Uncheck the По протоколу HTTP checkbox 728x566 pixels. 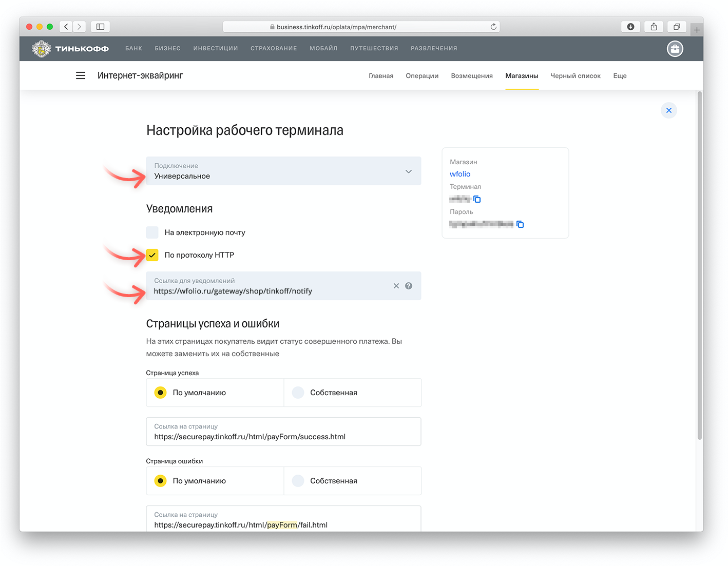(152, 255)
